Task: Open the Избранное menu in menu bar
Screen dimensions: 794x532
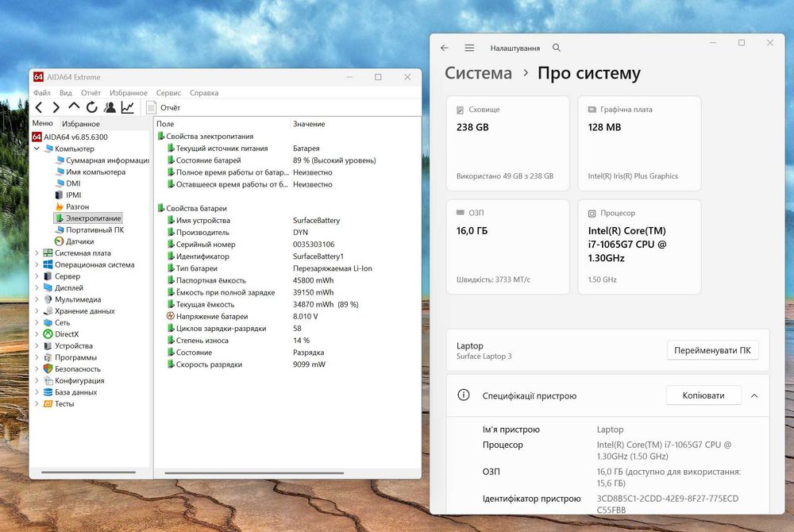Action: coord(128,93)
